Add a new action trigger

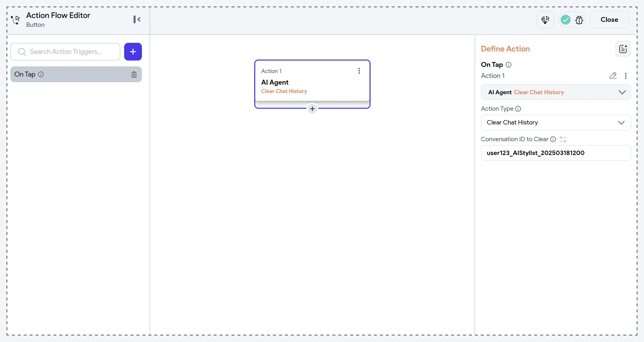(x=133, y=52)
